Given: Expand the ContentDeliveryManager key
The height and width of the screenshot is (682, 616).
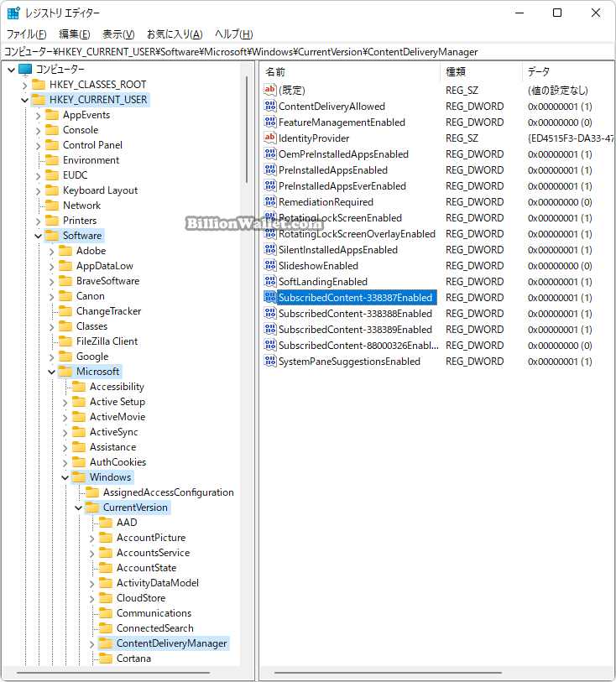Looking at the screenshot, I should pos(91,644).
